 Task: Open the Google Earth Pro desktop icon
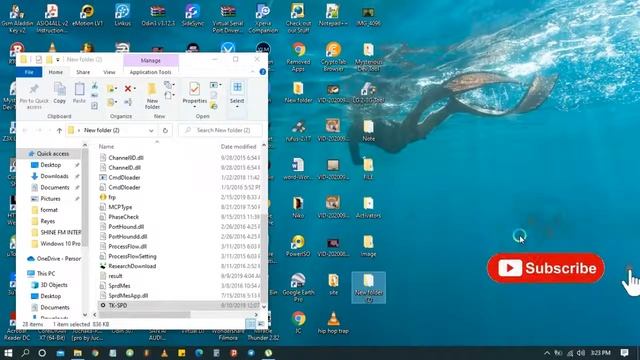point(298,287)
